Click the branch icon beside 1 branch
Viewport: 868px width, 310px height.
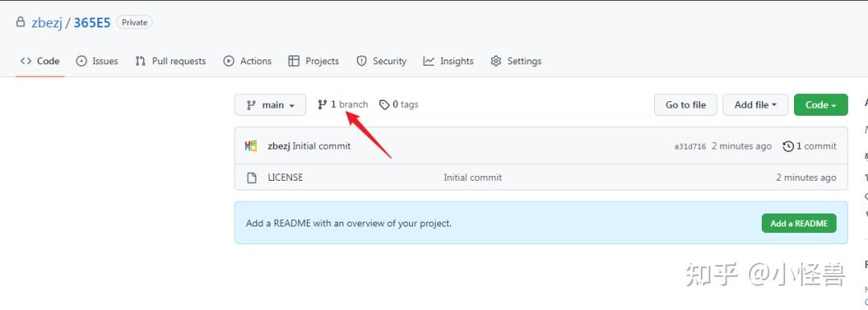click(x=322, y=104)
